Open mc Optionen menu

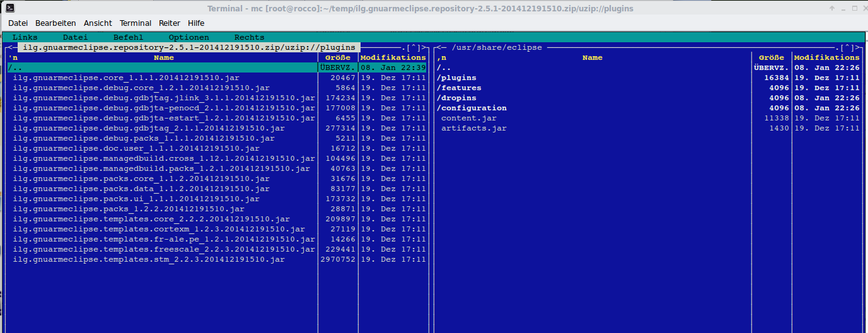click(189, 37)
